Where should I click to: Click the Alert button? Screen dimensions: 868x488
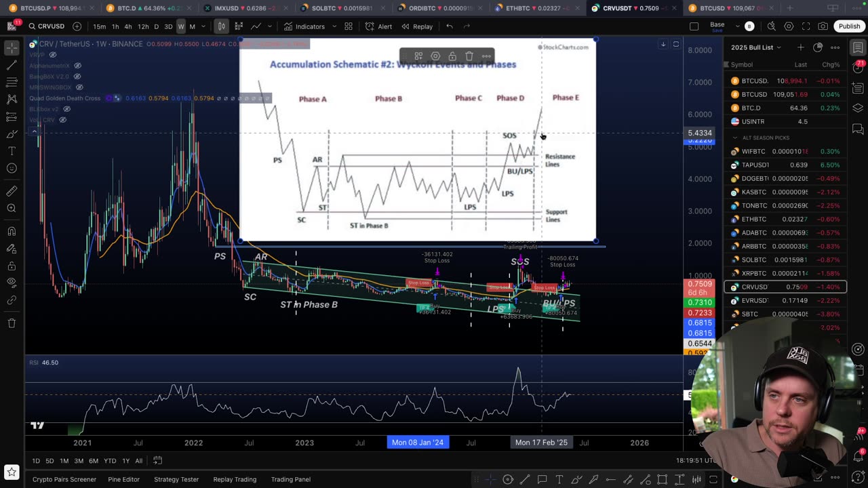[x=378, y=26]
